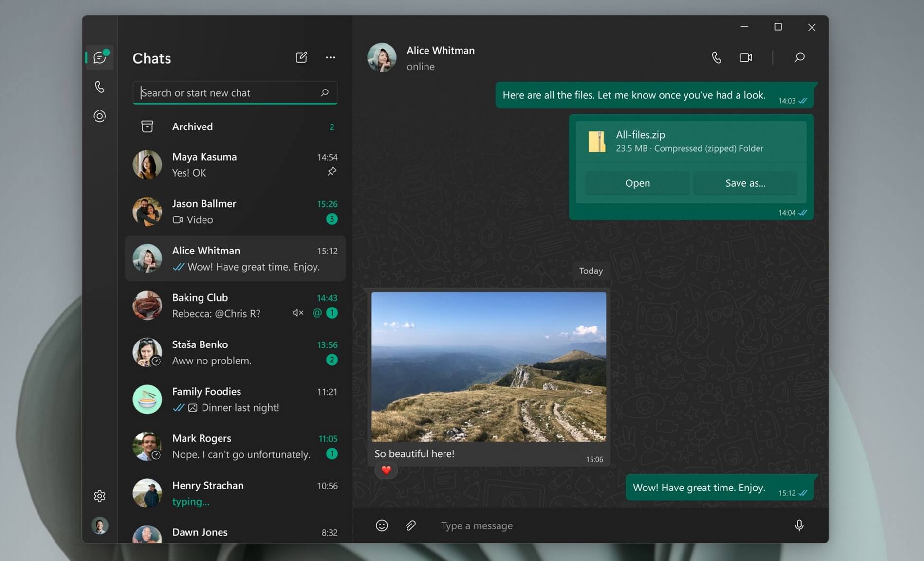Open the Calls tab in sidebar
Image resolution: width=924 pixels, height=561 pixels.
[100, 87]
